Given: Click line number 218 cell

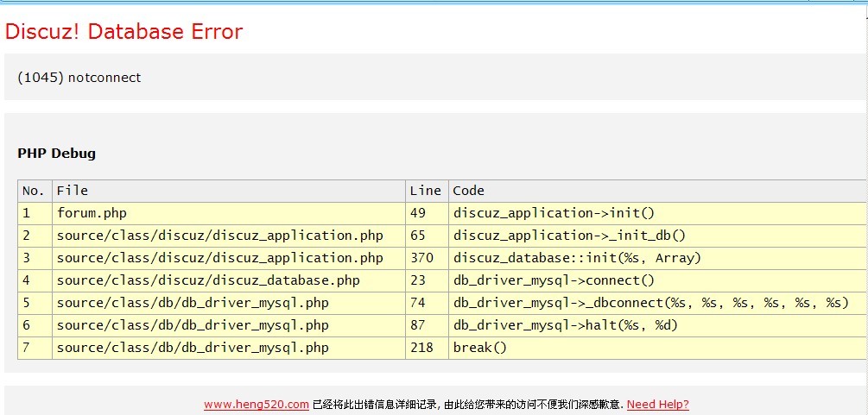Looking at the screenshot, I should [427, 348].
